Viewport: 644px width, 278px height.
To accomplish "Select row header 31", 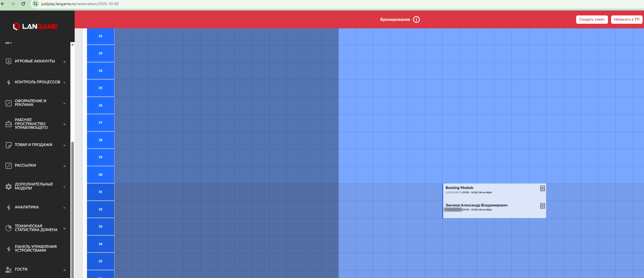I will pyautogui.click(x=101, y=192).
